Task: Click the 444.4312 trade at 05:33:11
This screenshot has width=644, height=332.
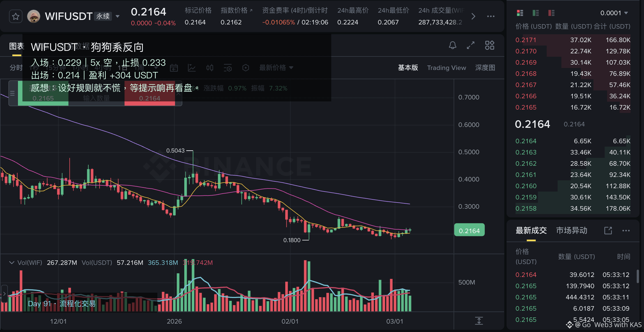Action: (x=572, y=297)
